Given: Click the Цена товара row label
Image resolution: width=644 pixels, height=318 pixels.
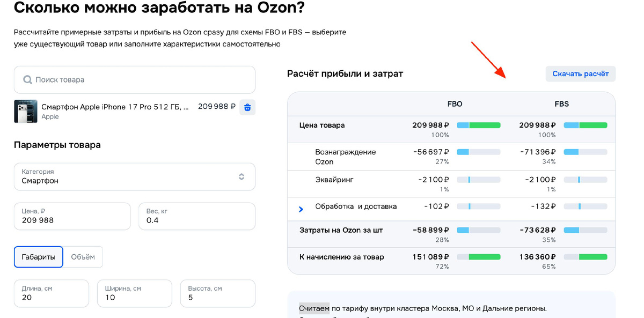Looking at the screenshot, I should pyautogui.click(x=322, y=125).
